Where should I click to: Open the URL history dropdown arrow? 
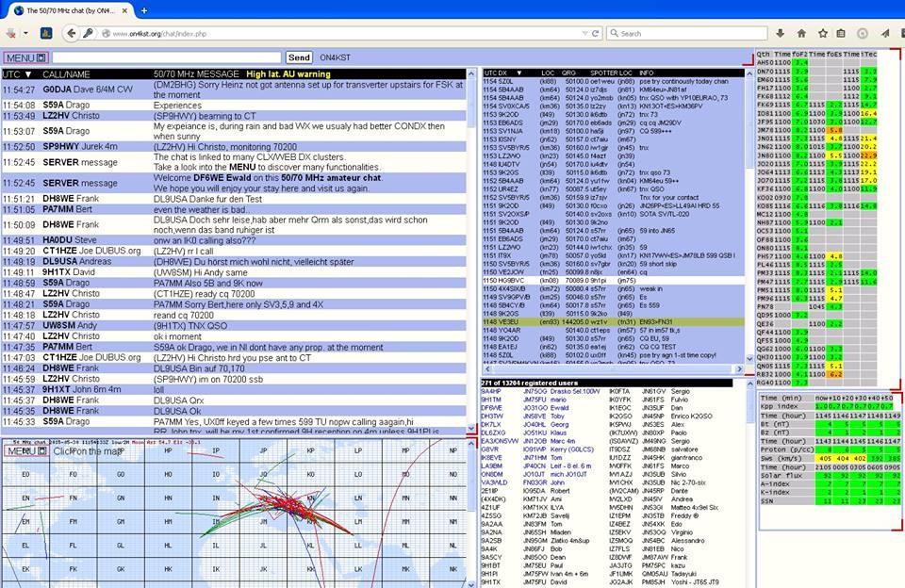tap(584, 34)
